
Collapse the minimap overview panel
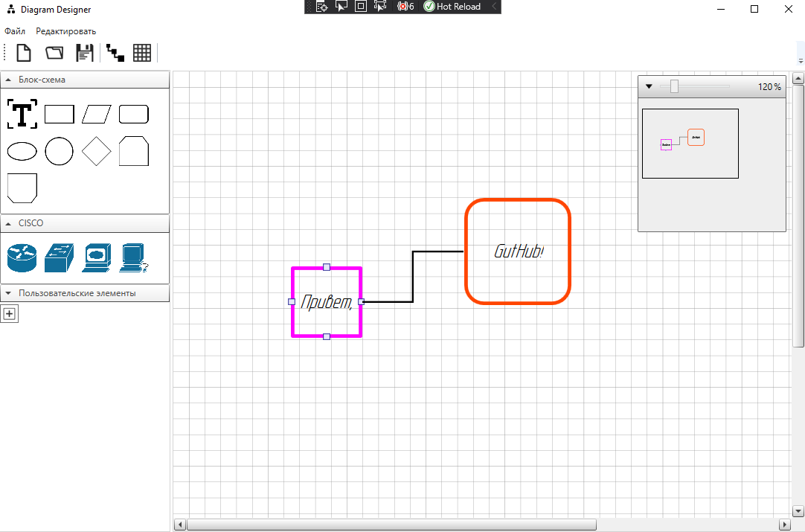[x=648, y=86]
